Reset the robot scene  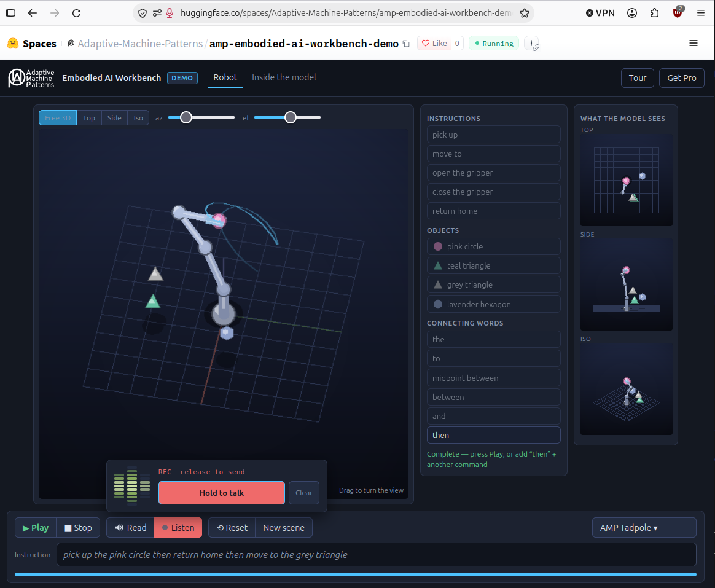(x=232, y=528)
